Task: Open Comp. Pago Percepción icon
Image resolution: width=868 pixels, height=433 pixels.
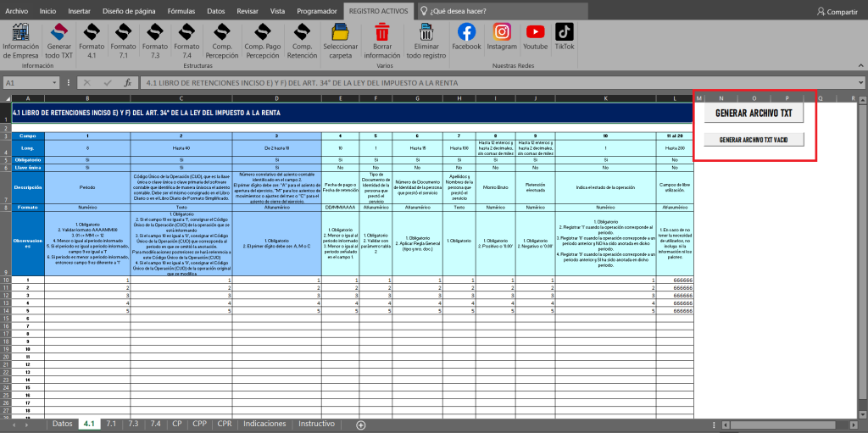Action: tap(263, 41)
